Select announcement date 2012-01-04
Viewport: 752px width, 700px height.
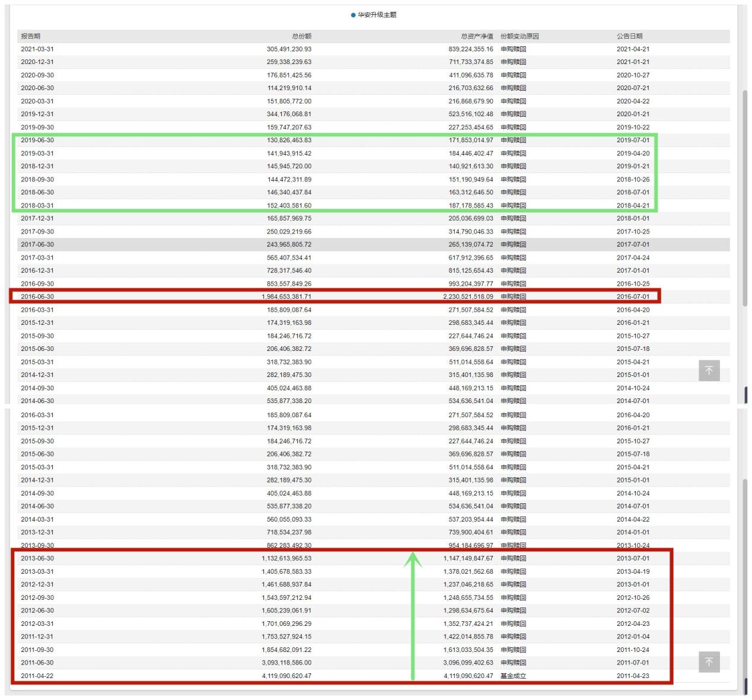633,637
